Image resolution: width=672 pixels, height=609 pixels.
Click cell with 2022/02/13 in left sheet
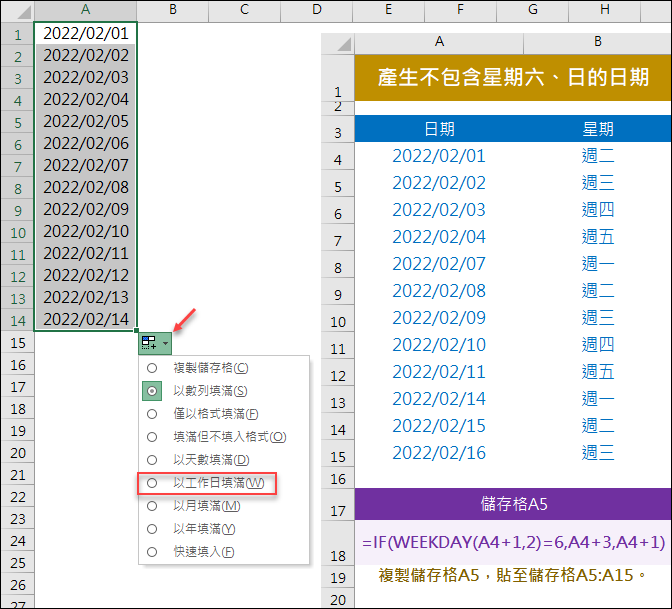[85, 297]
